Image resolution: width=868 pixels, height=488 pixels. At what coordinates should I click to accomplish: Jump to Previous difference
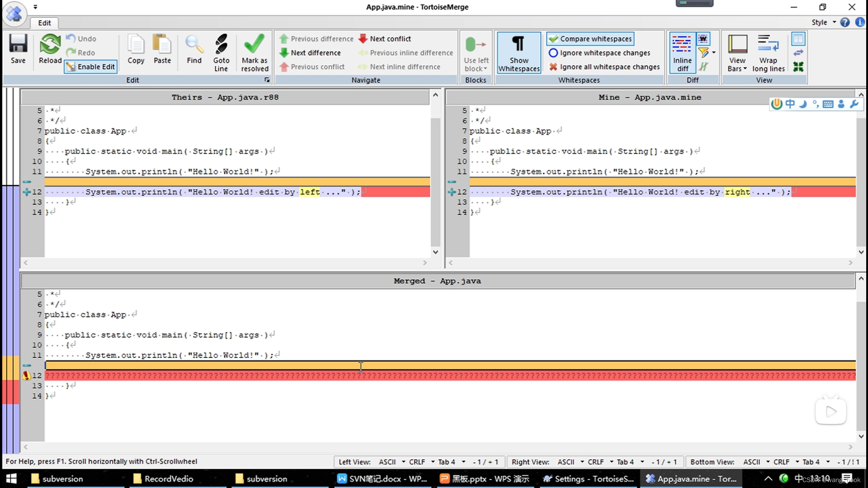click(x=316, y=39)
